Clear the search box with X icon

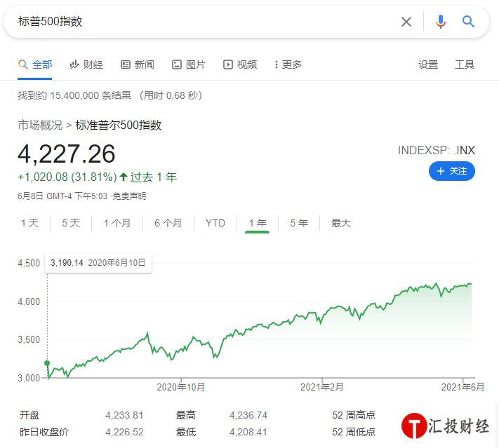coord(406,22)
